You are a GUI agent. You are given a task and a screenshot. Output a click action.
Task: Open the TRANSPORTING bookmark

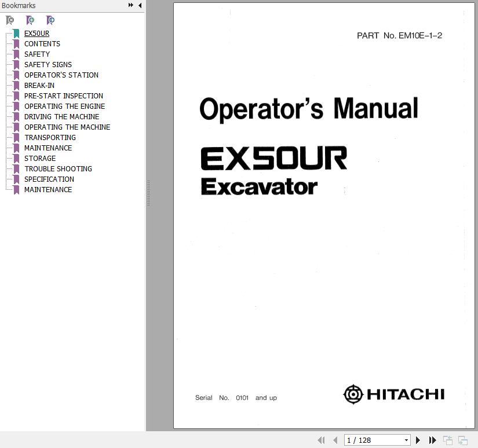point(50,138)
